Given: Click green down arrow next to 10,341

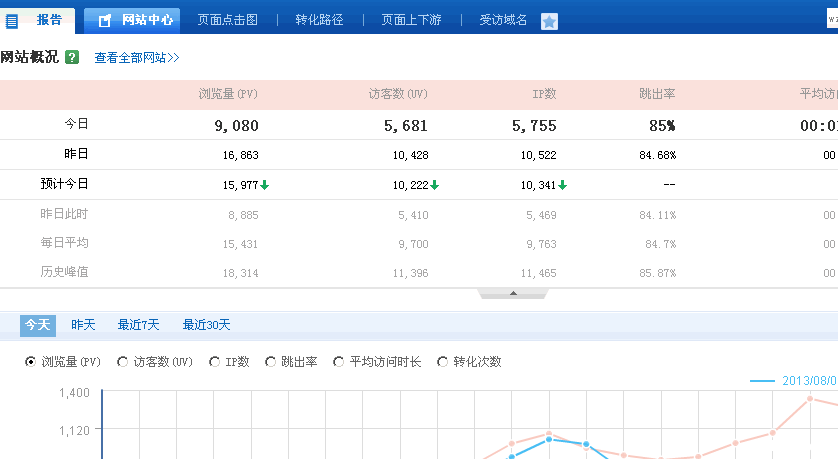Looking at the screenshot, I should click(563, 185).
